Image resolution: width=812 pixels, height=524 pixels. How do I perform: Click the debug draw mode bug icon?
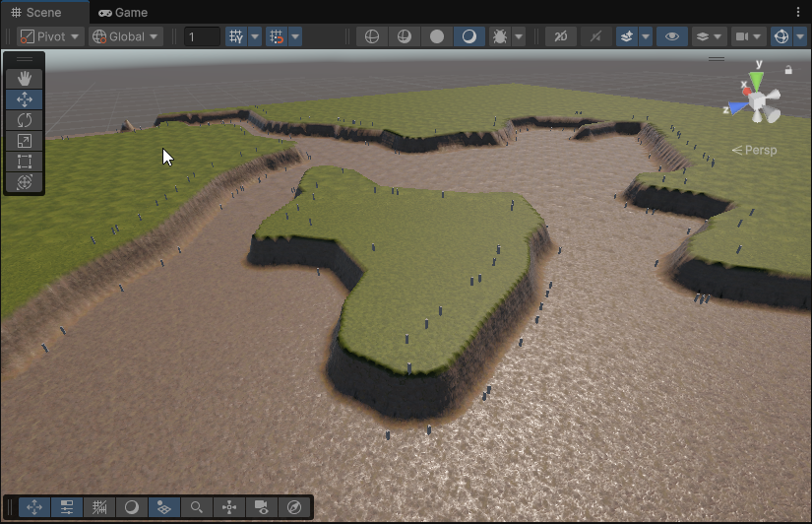(500, 36)
